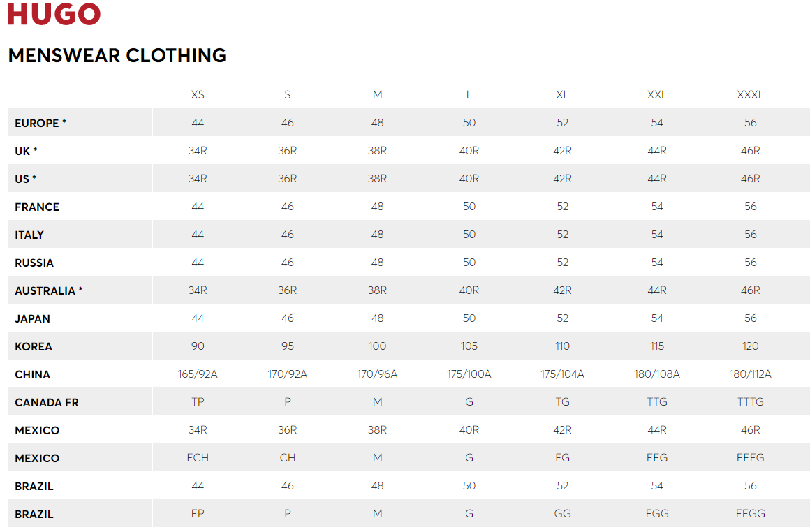
Task: Click the KOREA row label
Action: tap(34, 346)
